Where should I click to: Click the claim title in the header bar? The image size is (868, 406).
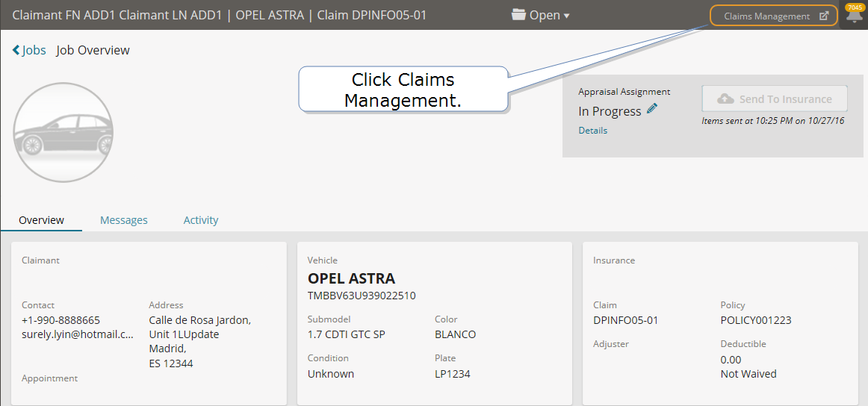pyautogui.click(x=219, y=15)
